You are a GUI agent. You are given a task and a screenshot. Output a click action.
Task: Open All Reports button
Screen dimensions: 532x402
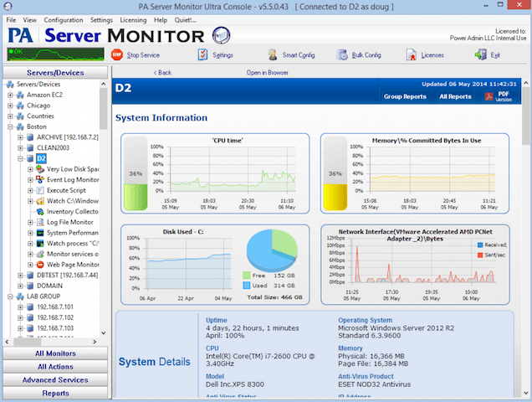pos(455,96)
